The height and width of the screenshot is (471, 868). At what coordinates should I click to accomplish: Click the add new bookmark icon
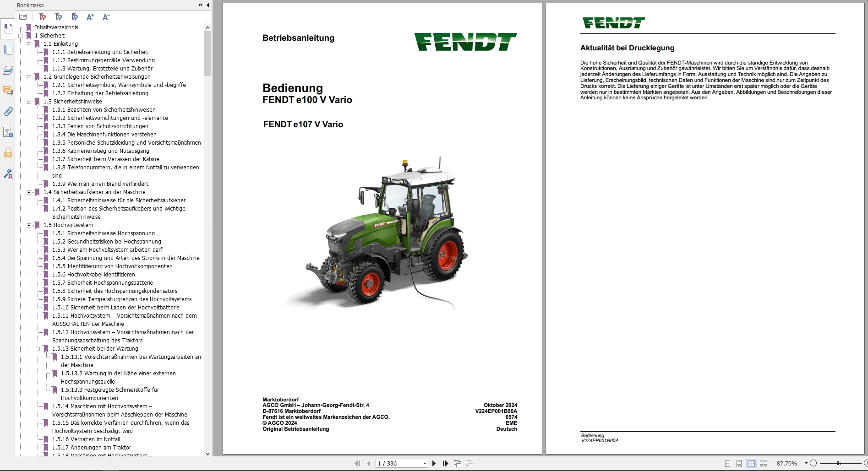[x=58, y=17]
